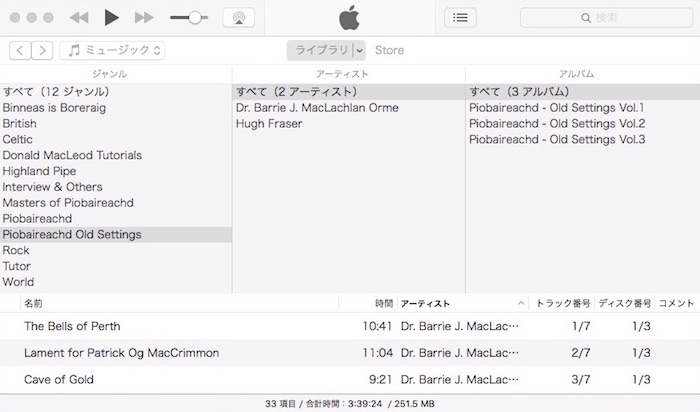Select album Piobaireachd - Old Settings Vol.2
This screenshot has width=700, height=412.
click(557, 124)
